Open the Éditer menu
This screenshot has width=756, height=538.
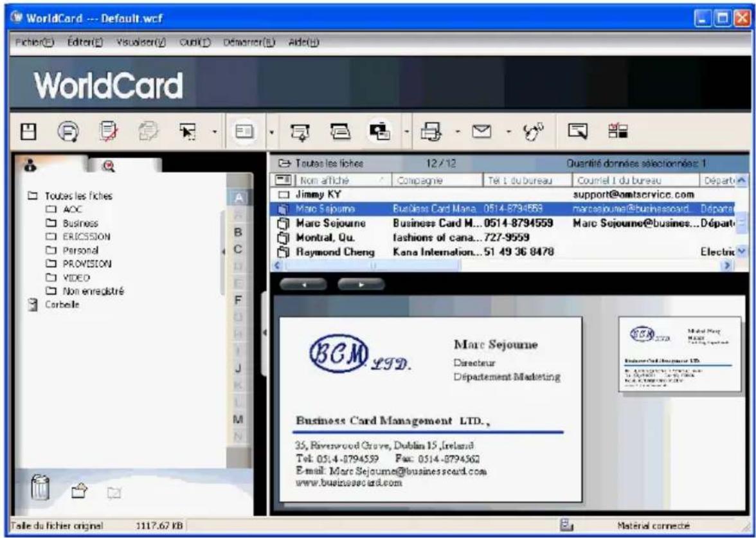click(85, 42)
